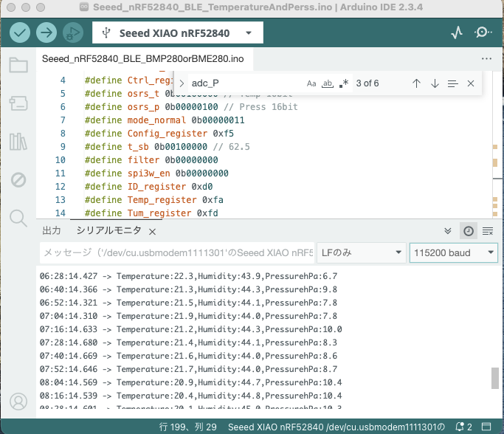Toggle bottom panel icon in status bar
The width and height of the screenshot is (504, 434).
point(486,427)
